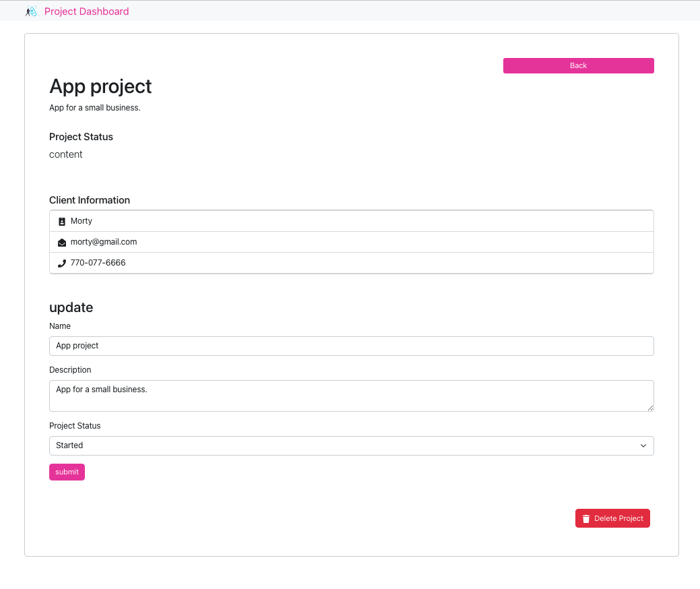Click the 'update' section heading
This screenshot has width=700, height=589.
71,307
